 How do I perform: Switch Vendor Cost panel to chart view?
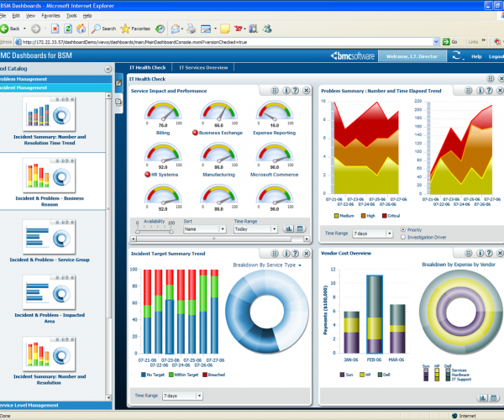tap(482, 398)
